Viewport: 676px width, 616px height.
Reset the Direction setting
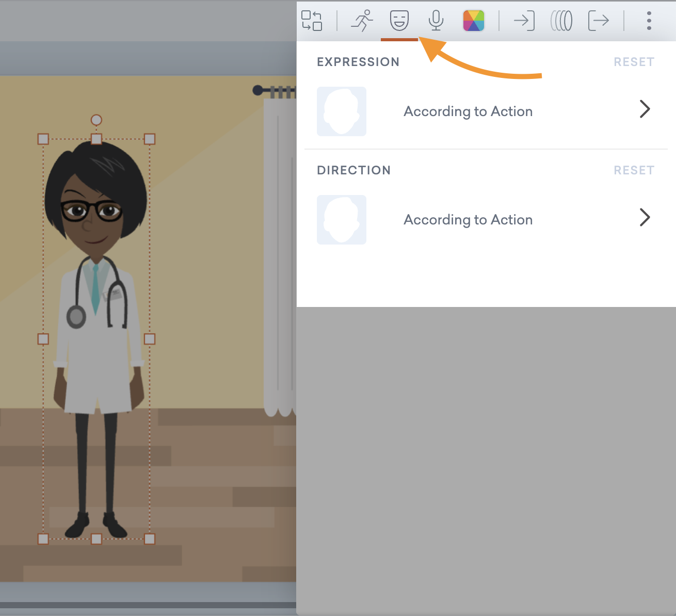[634, 170]
